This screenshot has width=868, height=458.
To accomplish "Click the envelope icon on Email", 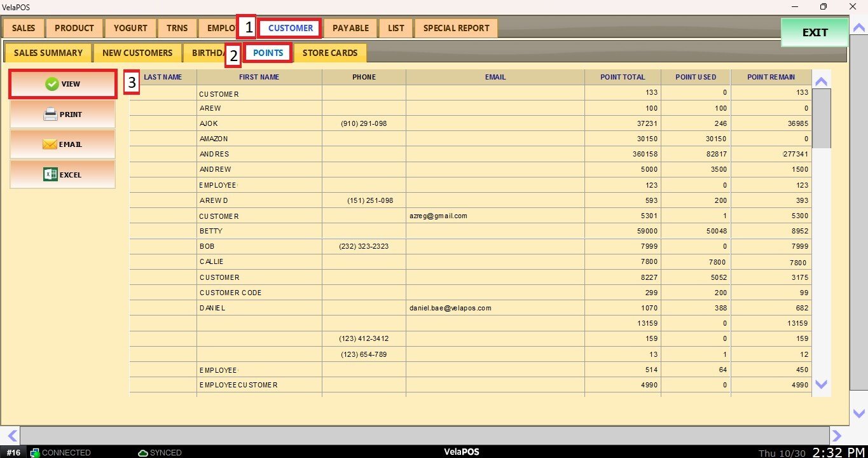I will pos(50,144).
